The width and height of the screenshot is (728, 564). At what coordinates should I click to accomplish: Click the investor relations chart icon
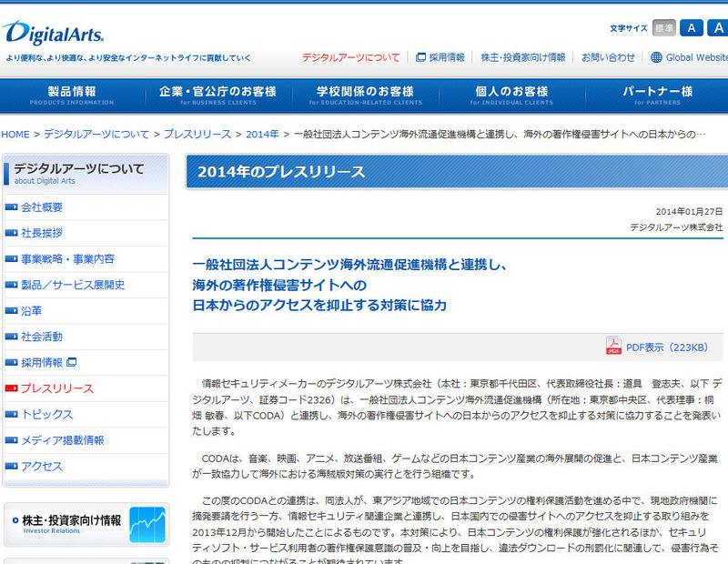coord(147,524)
